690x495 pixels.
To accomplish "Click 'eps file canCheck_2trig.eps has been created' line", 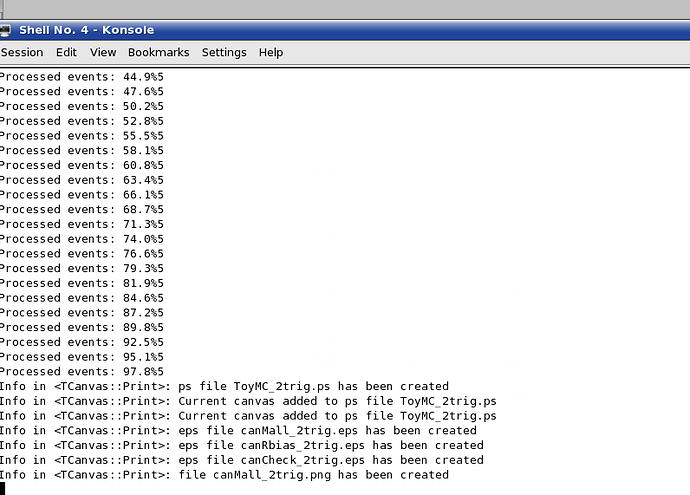I will 242,460.
